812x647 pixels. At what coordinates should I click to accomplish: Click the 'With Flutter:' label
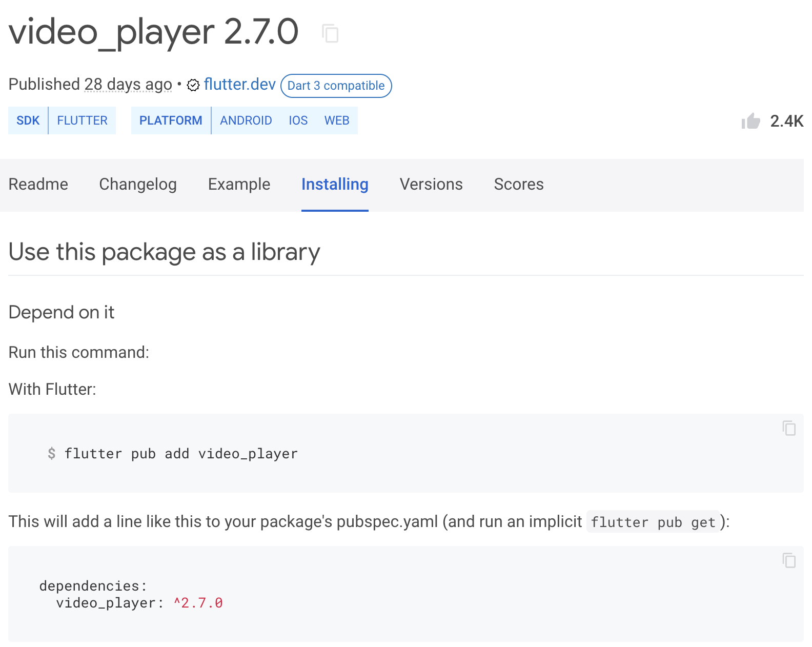click(x=52, y=389)
